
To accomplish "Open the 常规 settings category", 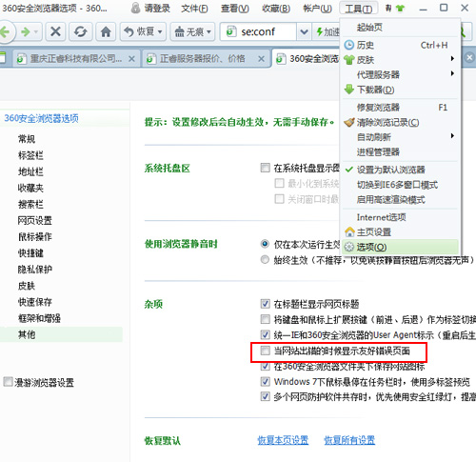I will tap(27, 139).
